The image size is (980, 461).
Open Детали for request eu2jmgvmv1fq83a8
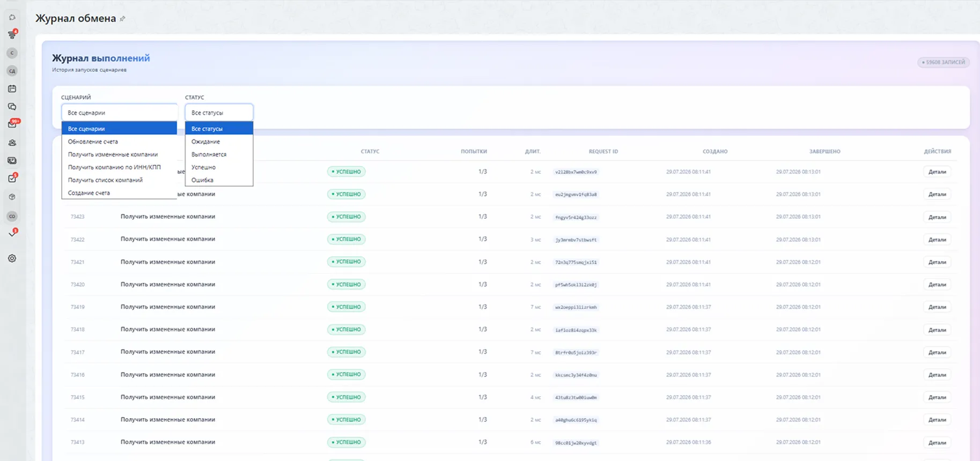click(x=937, y=195)
